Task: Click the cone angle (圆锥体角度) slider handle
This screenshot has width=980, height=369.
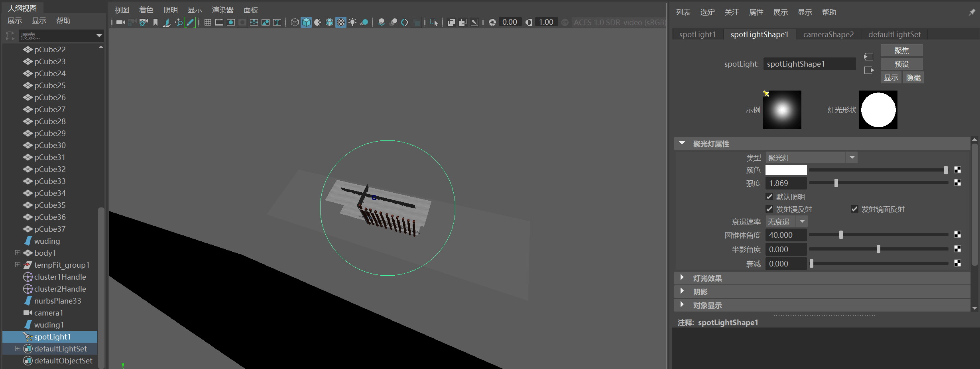Action: coord(841,235)
